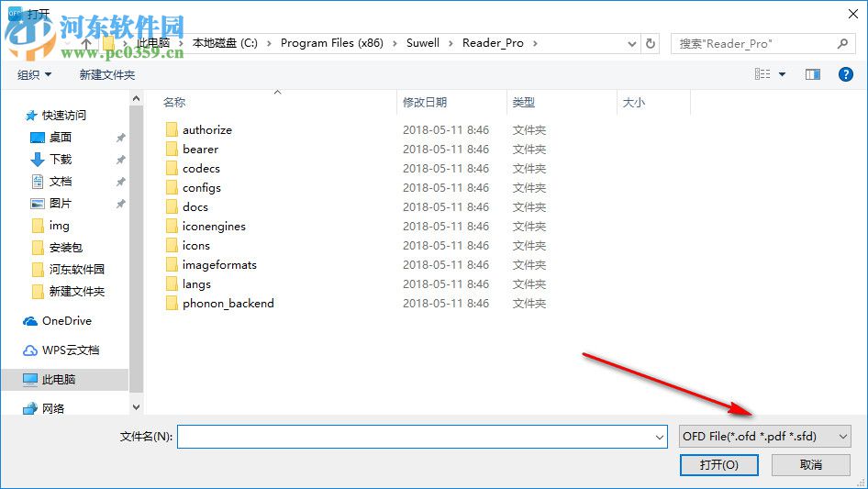
Task: Open the help question mark icon
Action: (x=845, y=74)
